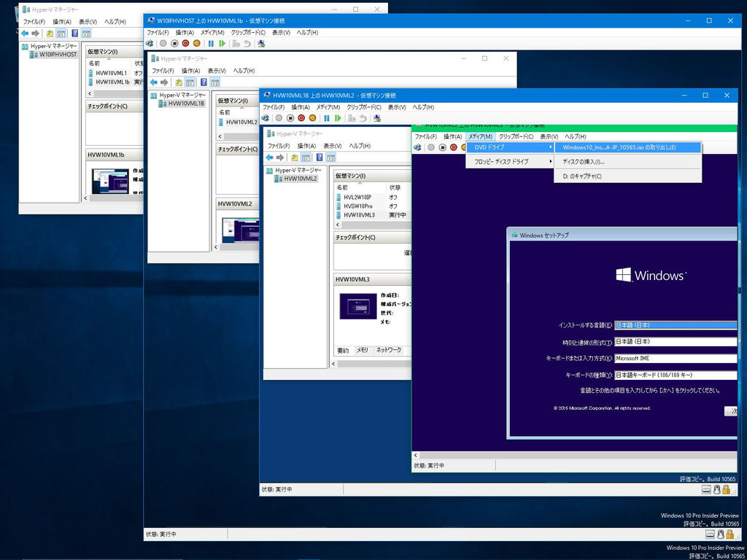Click orange Save icon in HVW10VML1b connection toolbar
This screenshot has width=747, height=560.
pyautogui.click(x=197, y=43)
